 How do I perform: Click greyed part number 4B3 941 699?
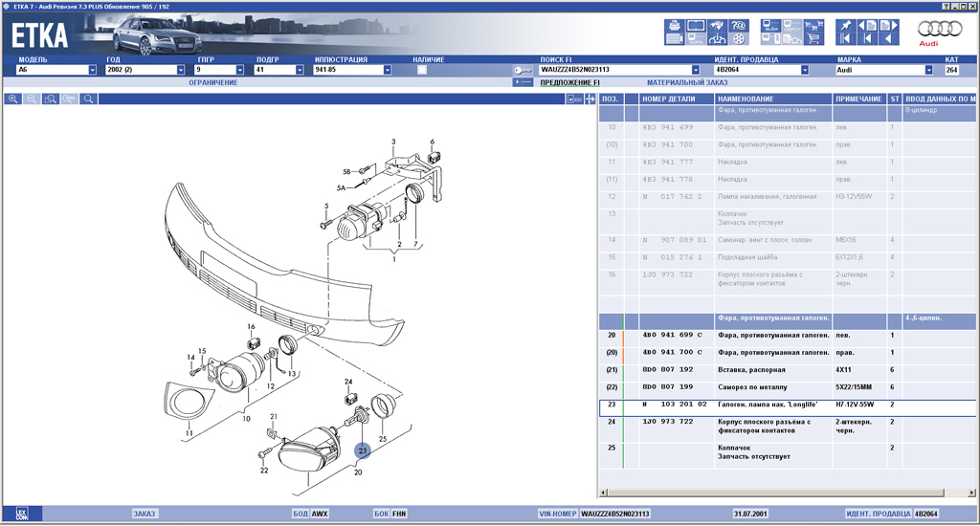tap(667, 127)
